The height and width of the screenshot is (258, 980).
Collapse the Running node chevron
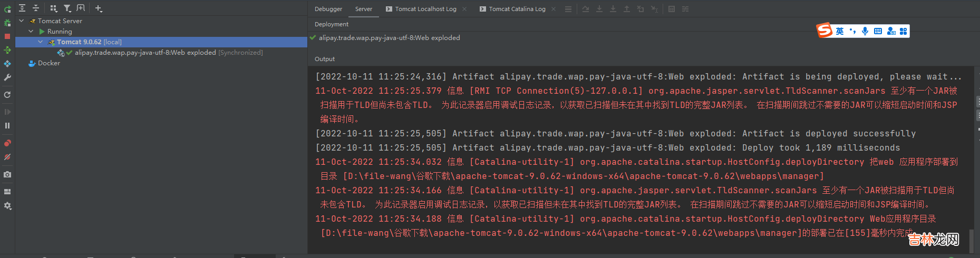point(31,32)
